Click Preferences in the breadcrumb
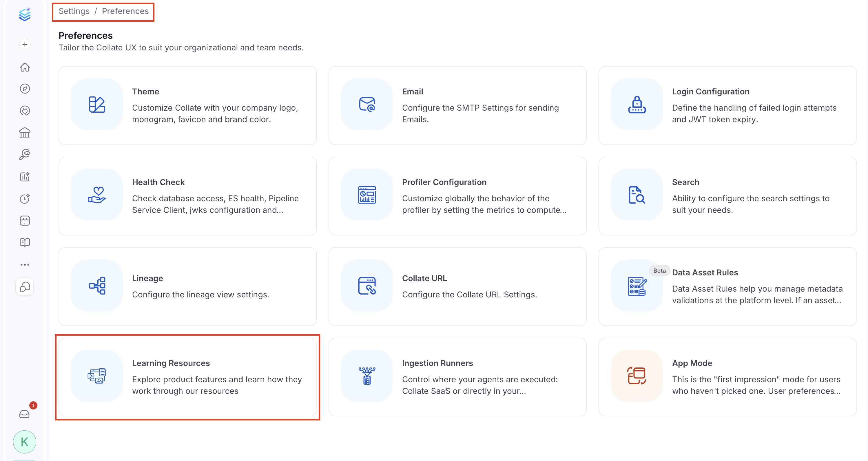The height and width of the screenshot is (461, 868). [125, 11]
